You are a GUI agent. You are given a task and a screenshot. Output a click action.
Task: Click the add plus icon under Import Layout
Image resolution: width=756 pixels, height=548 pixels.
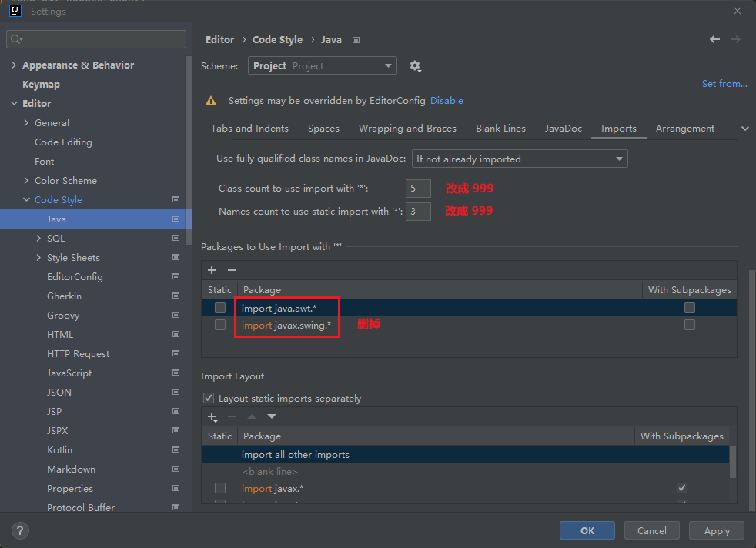click(212, 416)
